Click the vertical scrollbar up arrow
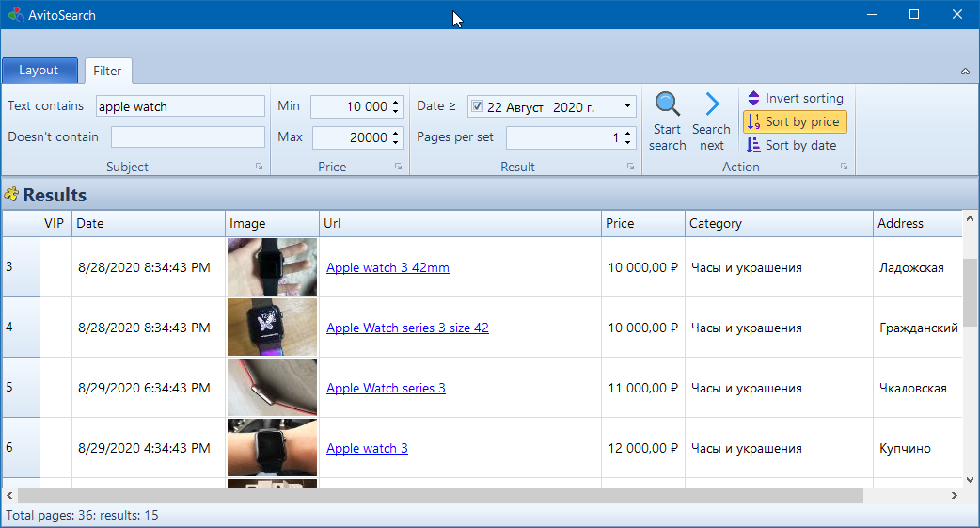980x528 pixels. [970, 218]
